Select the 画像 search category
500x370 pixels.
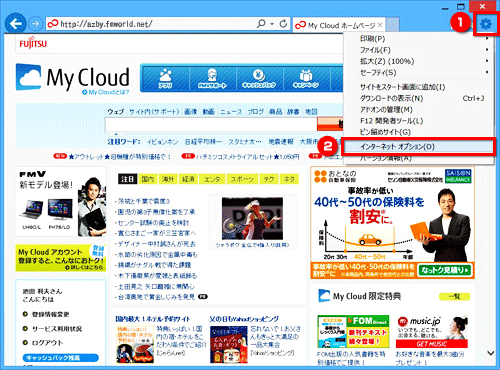click(x=190, y=112)
